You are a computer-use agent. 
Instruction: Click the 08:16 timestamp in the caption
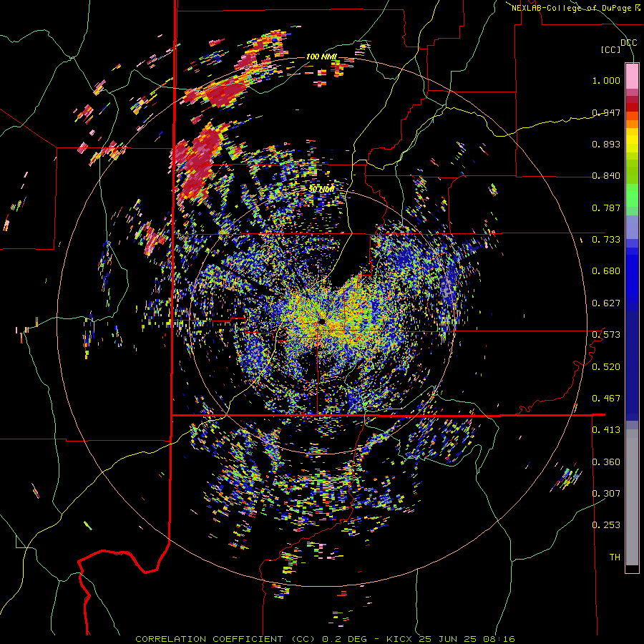tap(500, 639)
